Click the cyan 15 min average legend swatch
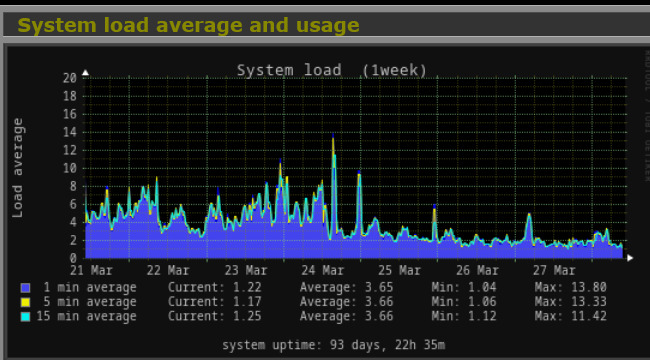Screen dimensions: 650x360 [x=25, y=317]
